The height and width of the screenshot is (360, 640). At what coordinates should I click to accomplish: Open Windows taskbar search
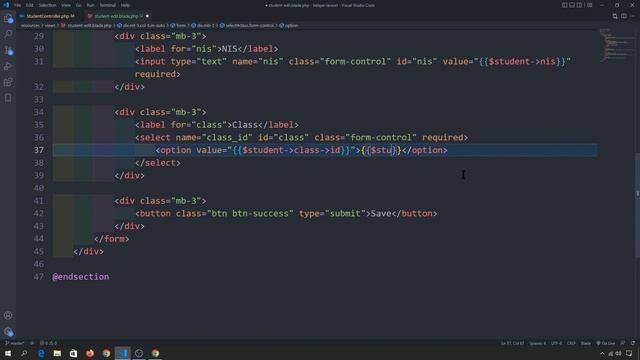coord(24,353)
